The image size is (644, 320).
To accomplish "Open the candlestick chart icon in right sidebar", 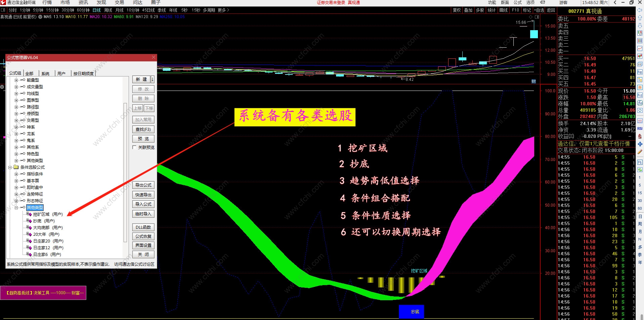I will click(640, 56).
